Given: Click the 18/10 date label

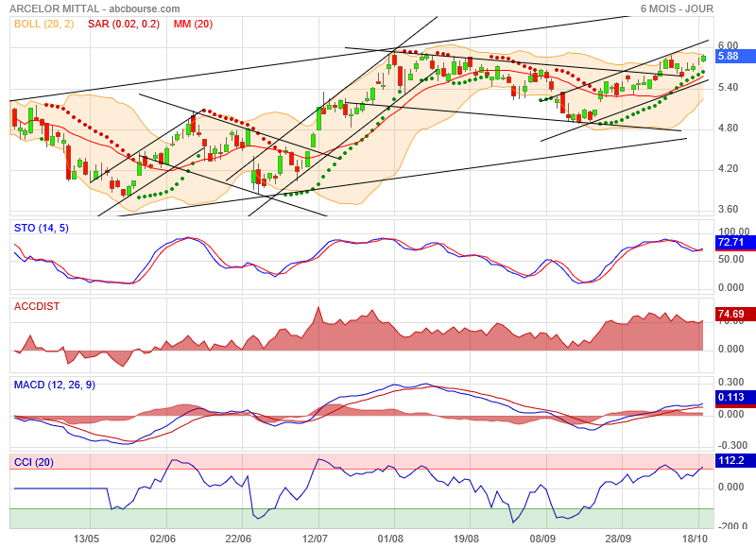Looking at the screenshot, I should [x=695, y=539].
